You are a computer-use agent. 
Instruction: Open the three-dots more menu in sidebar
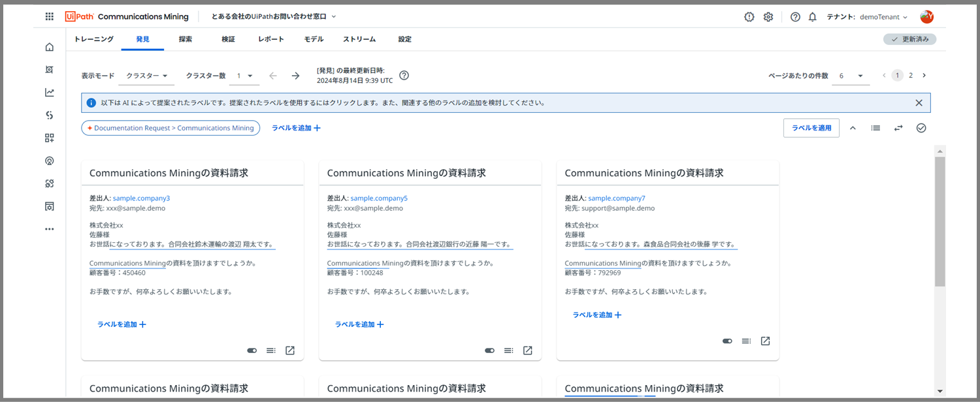point(50,229)
